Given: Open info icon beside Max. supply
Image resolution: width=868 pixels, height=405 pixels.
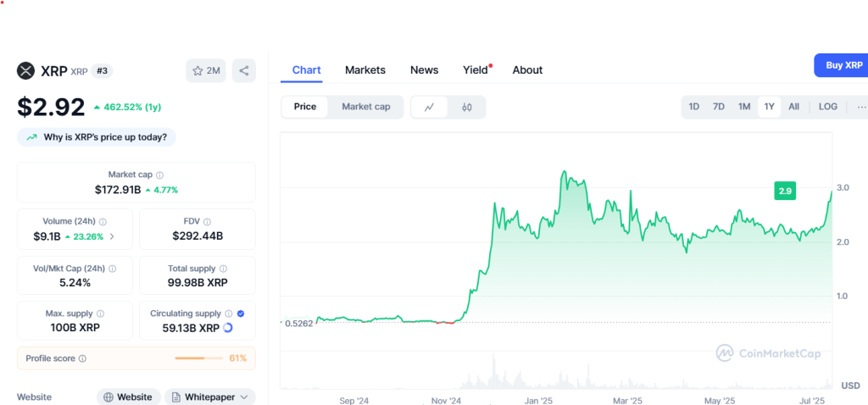Looking at the screenshot, I should point(100,313).
